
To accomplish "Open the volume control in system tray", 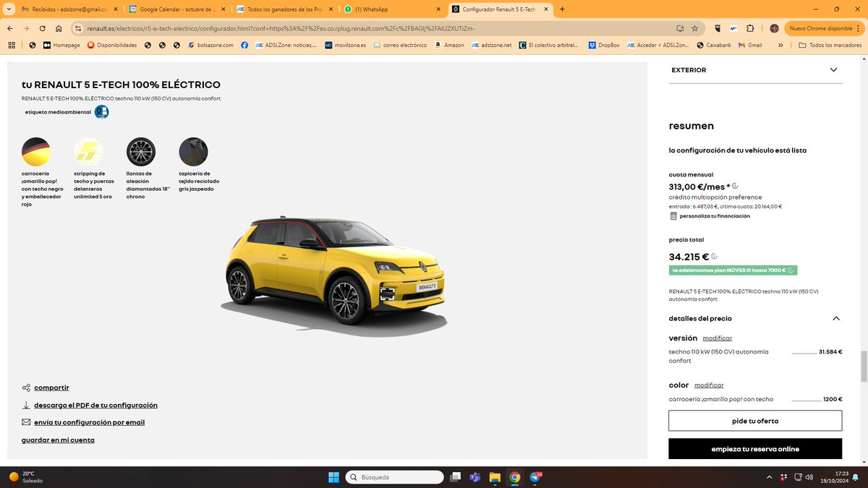I will click(809, 477).
